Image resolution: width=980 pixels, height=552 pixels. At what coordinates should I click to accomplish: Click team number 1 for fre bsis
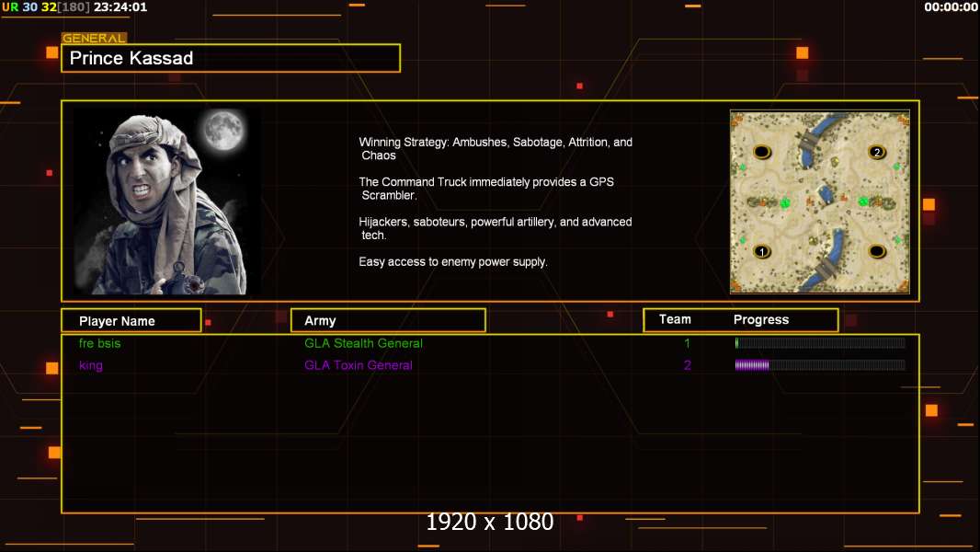pos(687,343)
